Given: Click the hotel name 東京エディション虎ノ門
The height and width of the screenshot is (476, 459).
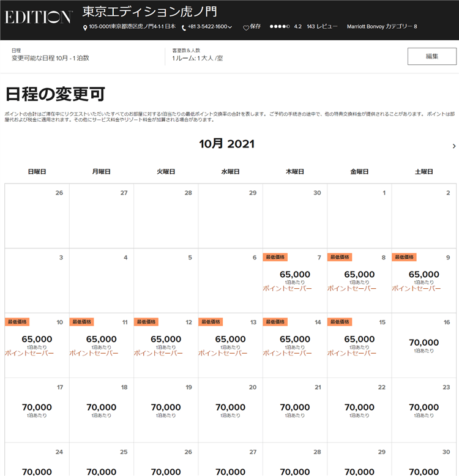Looking at the screenshot, I should click(x=149, y=12).
